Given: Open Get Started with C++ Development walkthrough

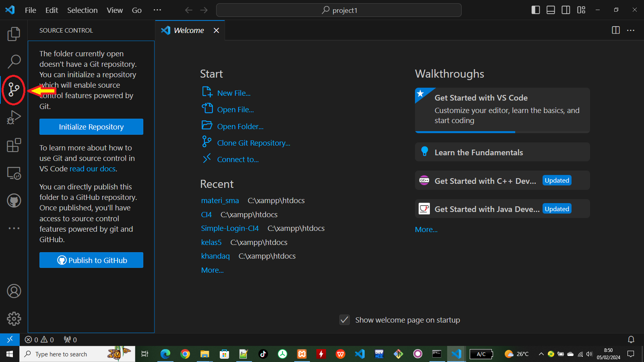Looking at the screenshot, I should (502, 180).
